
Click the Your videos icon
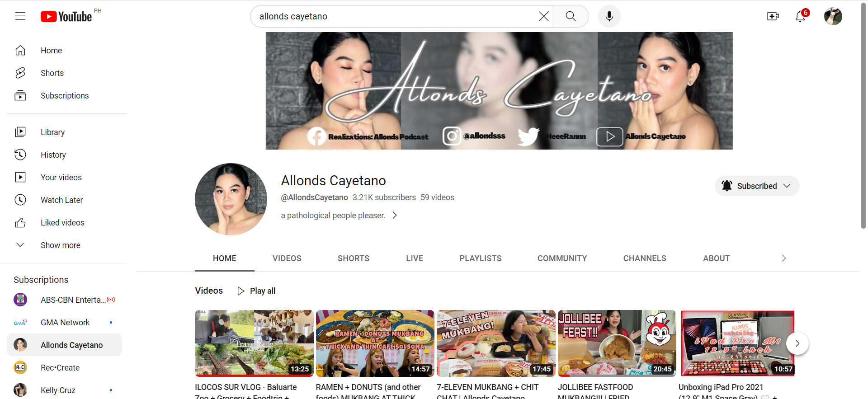click(x=20, y=177)
